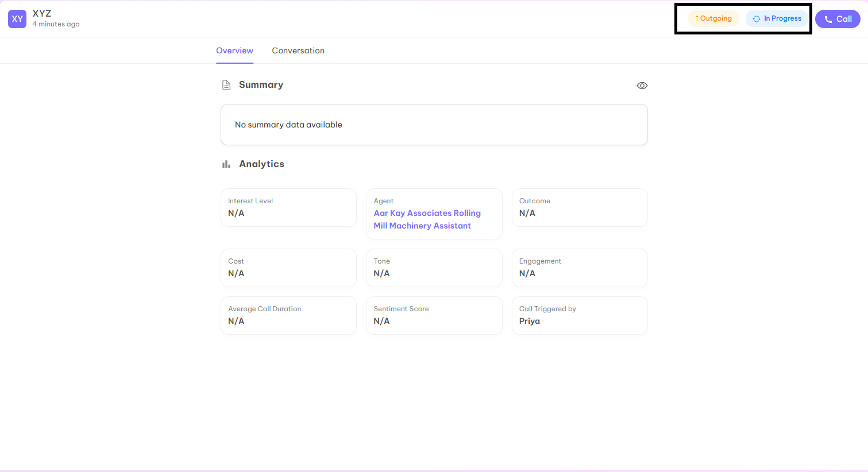The image size is (868, 472).
Task: Click the Summary document icon
Action: click(x=226, y=84)
